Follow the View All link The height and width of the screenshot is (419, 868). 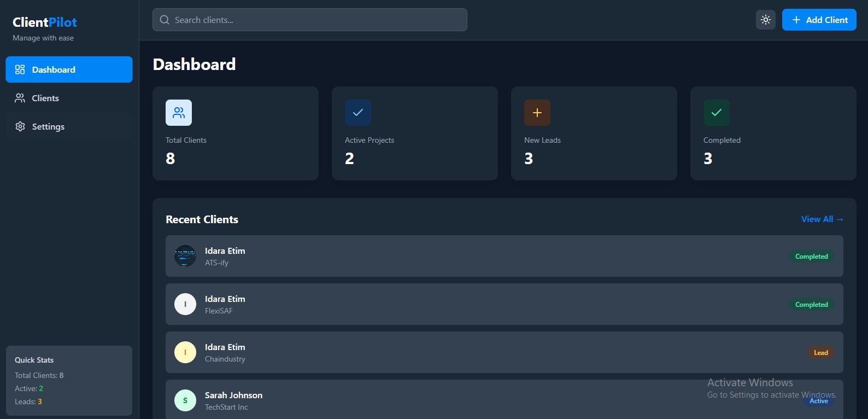822,219
